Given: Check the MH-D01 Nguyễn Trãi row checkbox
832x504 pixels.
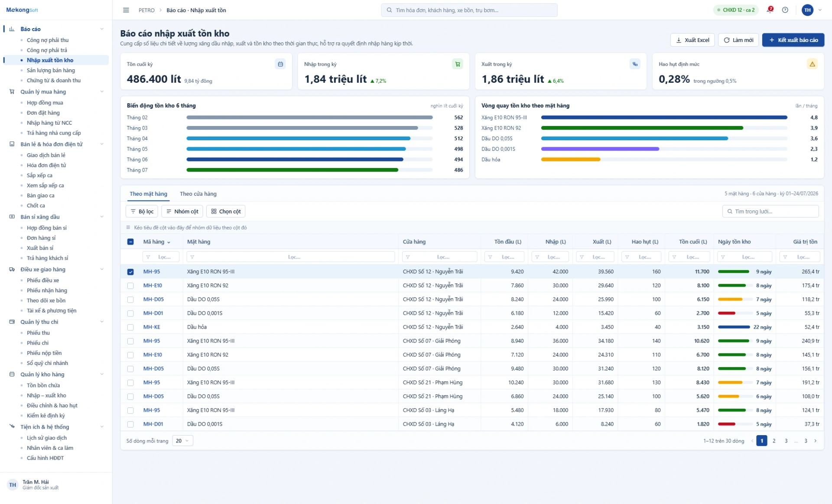Looking at the screenshot, I should click(x=130, y=313).
